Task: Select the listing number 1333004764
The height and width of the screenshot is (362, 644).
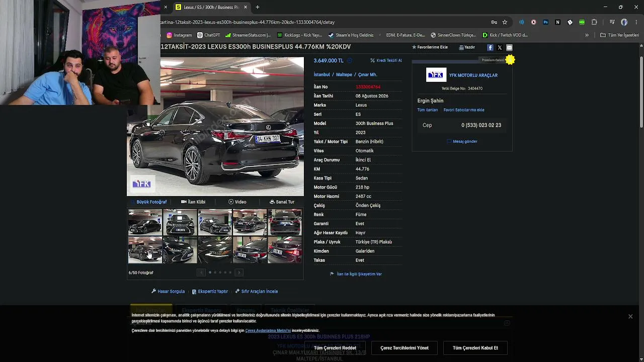Action: [368, 87]
